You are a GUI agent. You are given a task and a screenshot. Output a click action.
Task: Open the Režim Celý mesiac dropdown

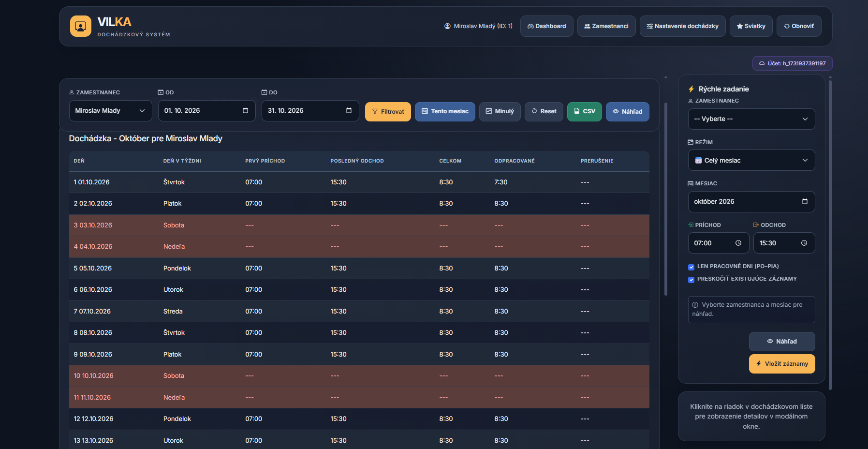point(751,160)
